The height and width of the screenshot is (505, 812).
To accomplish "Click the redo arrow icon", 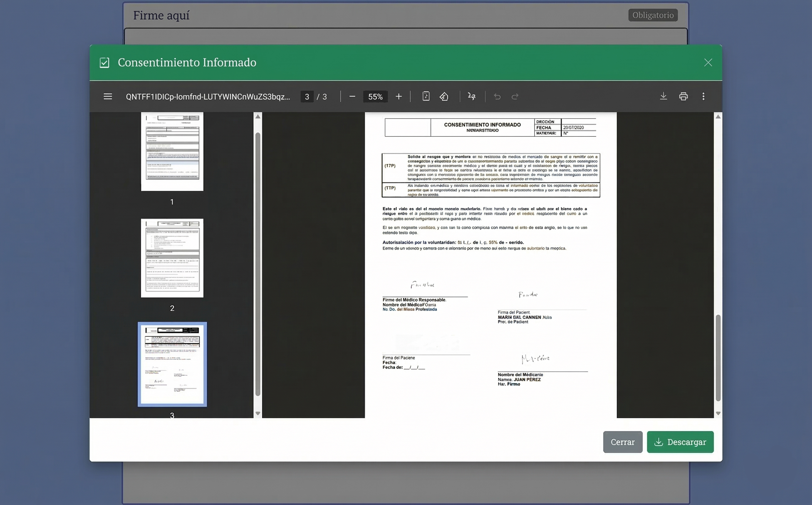I will pyautogui.click(x=515, y=97).
